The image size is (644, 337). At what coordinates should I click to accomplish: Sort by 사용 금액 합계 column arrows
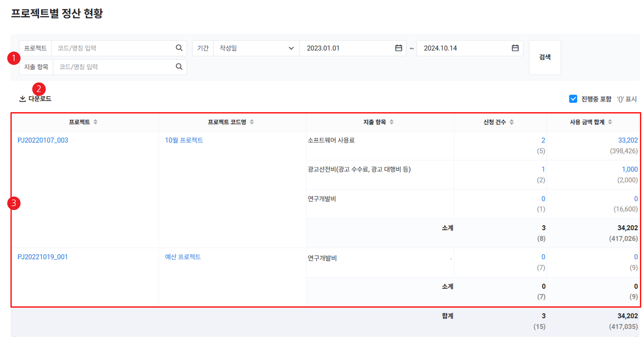(610, 122)
